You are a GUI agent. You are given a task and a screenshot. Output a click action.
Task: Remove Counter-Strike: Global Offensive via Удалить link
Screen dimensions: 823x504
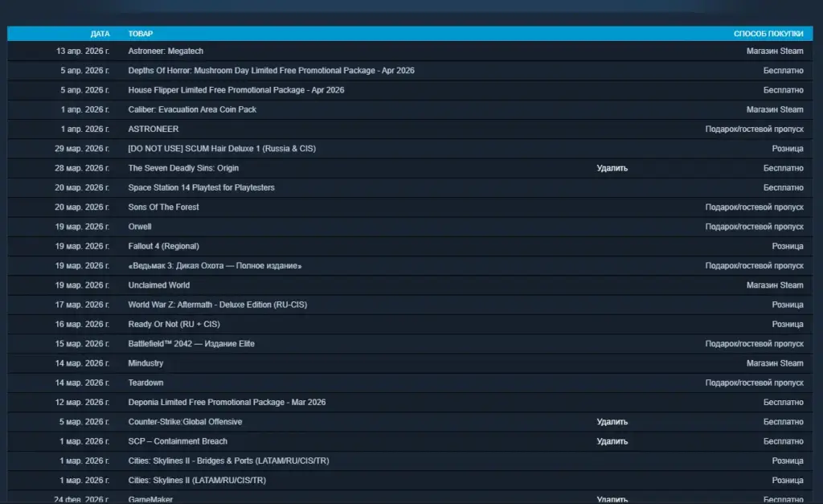point(612,422)
